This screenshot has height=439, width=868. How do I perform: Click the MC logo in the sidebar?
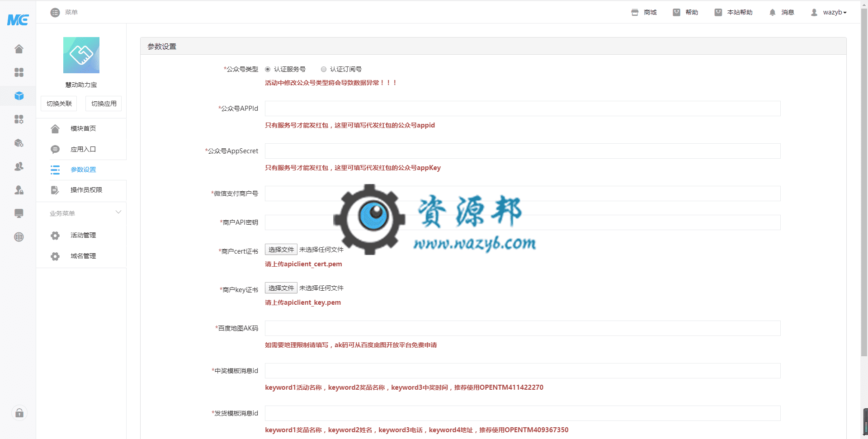pyautogui.click(x=18, y=20)
